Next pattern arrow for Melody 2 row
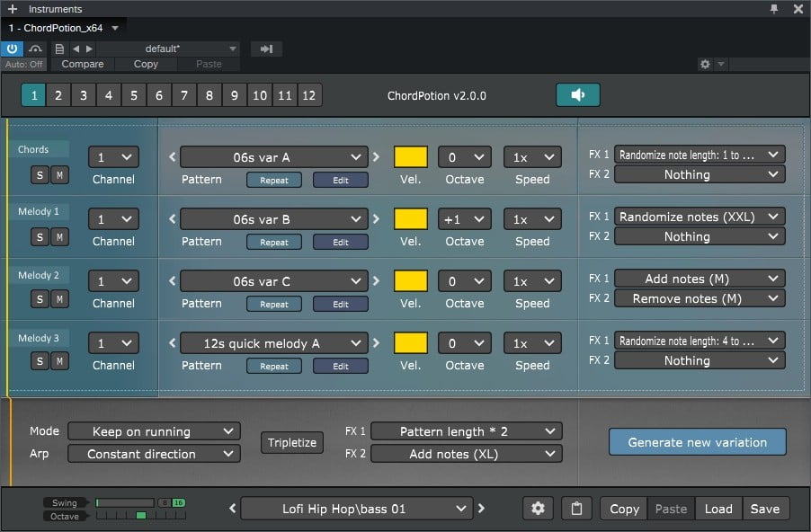The height and width of the screenshot is (532, 811). (x=376, y=280)
